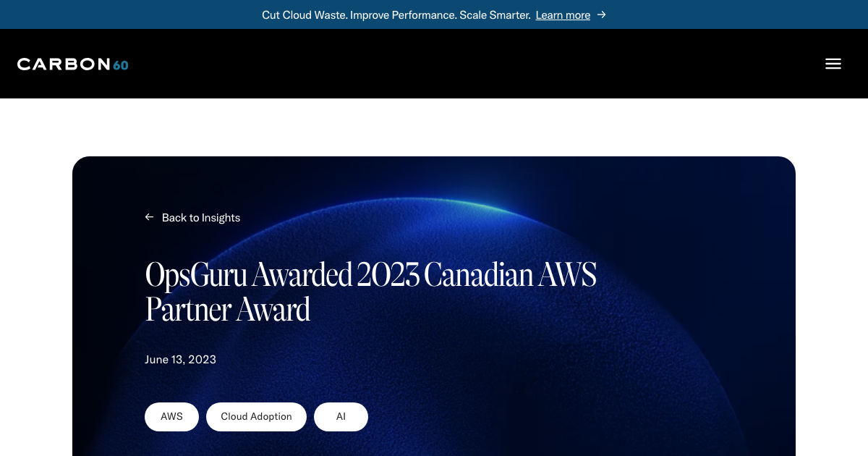
Task: Click the arrow beside Learn more
Action: coord(601,14)
